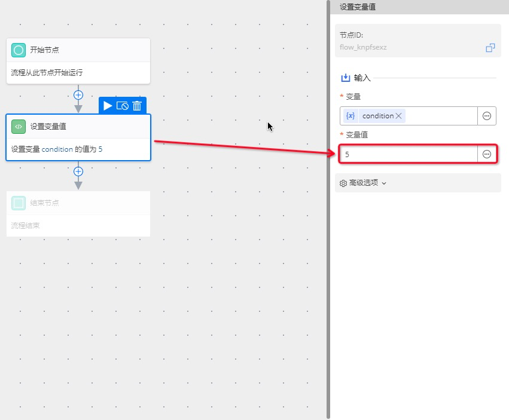Click the {x} variable icon in tag
Viewport: 509px width, 420px height.
click(350, 116)
